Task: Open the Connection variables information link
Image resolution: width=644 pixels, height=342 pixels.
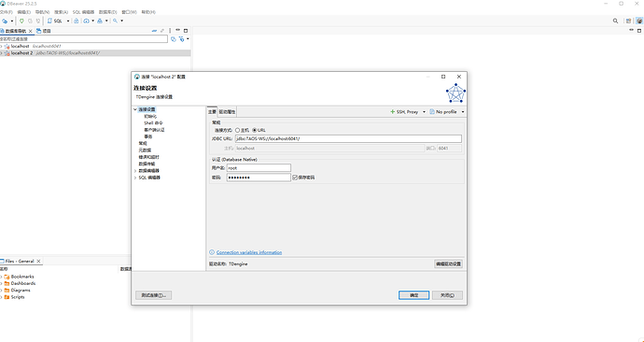Action: (x=249, y=252)
